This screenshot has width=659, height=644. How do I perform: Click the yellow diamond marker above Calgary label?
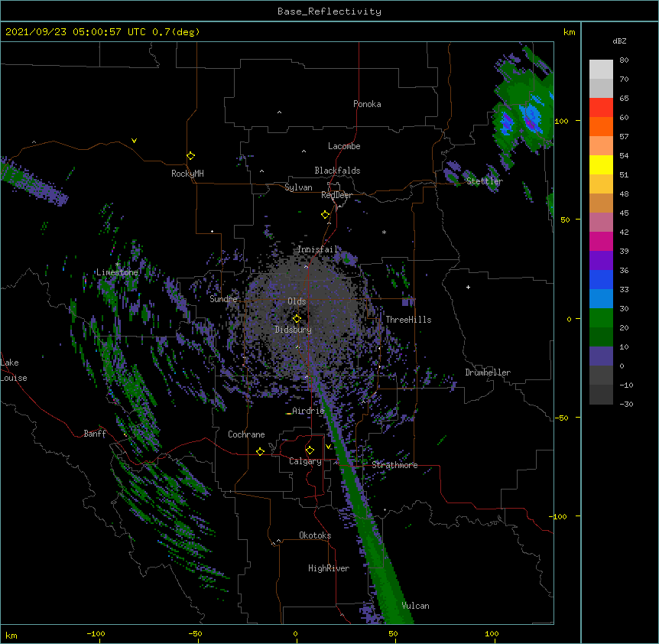pos(310,450)
